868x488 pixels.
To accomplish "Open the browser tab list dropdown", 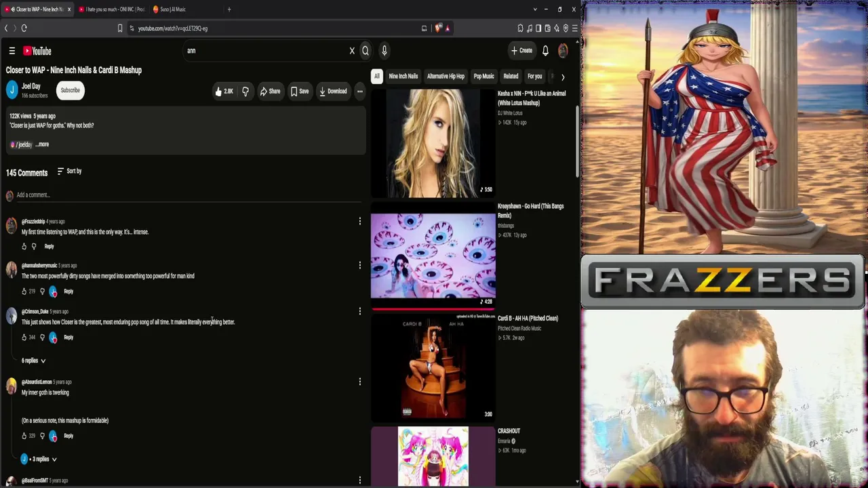I will [x=535, y=9].
